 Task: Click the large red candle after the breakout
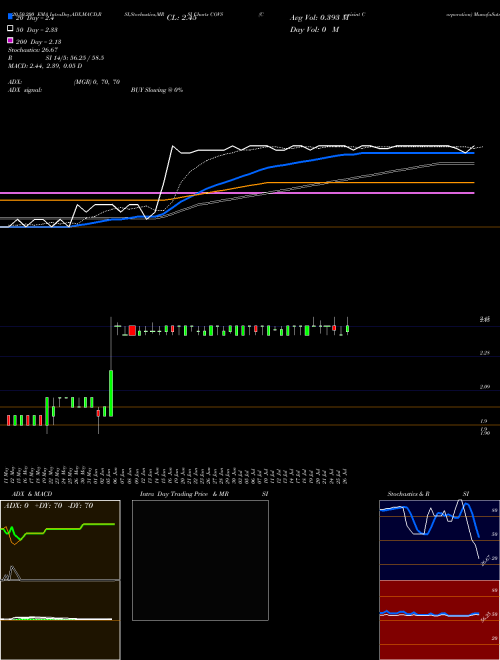(x=132, y=330)
